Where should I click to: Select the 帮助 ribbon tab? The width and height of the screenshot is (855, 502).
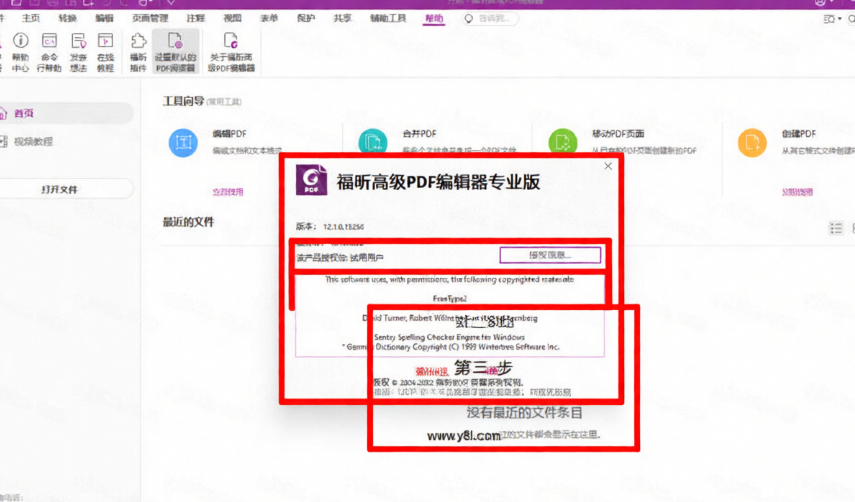pos(434,18)
